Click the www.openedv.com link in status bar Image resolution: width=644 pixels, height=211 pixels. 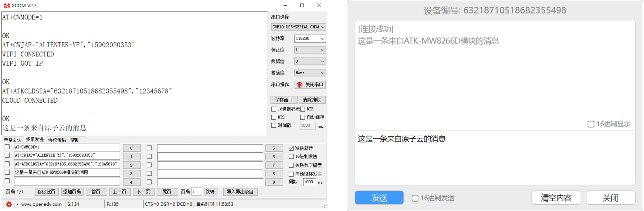click(x=42, y=204)
